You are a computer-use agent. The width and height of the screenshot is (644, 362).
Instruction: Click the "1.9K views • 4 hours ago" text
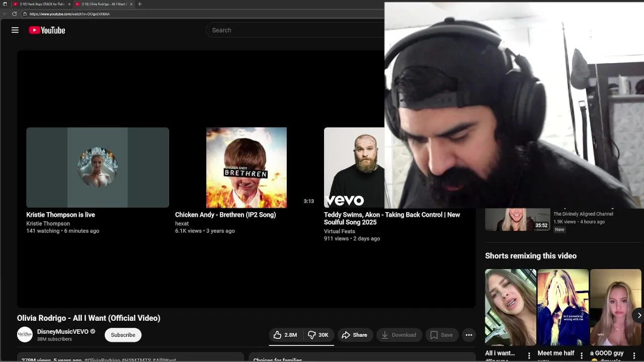point(579,222)
